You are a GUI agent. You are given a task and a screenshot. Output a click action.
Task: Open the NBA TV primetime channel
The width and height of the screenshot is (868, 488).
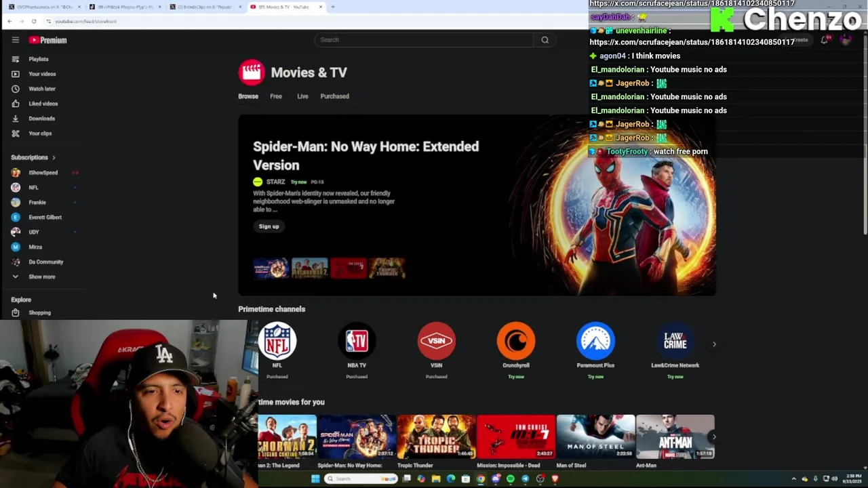(x=357, y=341)
